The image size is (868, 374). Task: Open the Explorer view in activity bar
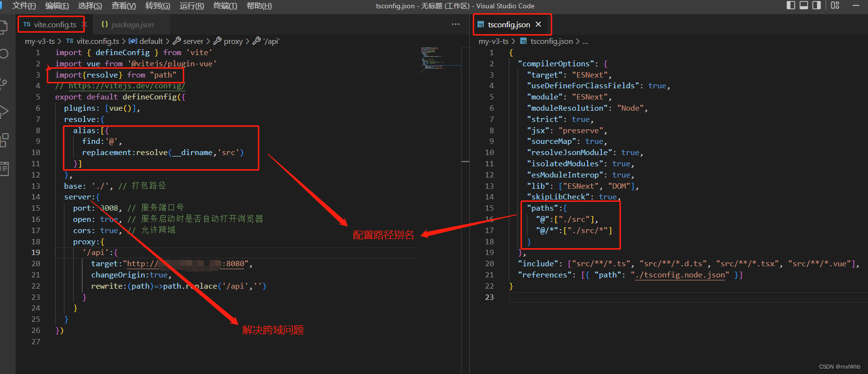pyautogui.click(x=3, y=27)
